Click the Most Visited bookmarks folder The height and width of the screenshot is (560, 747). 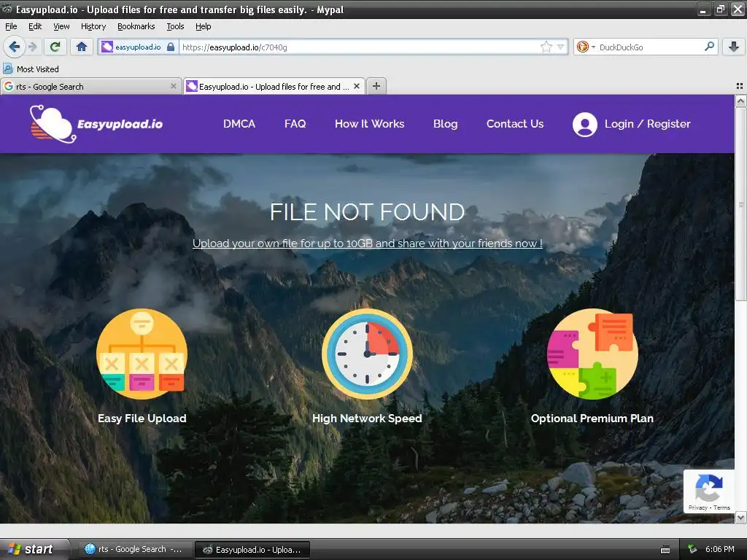[31, 69]
